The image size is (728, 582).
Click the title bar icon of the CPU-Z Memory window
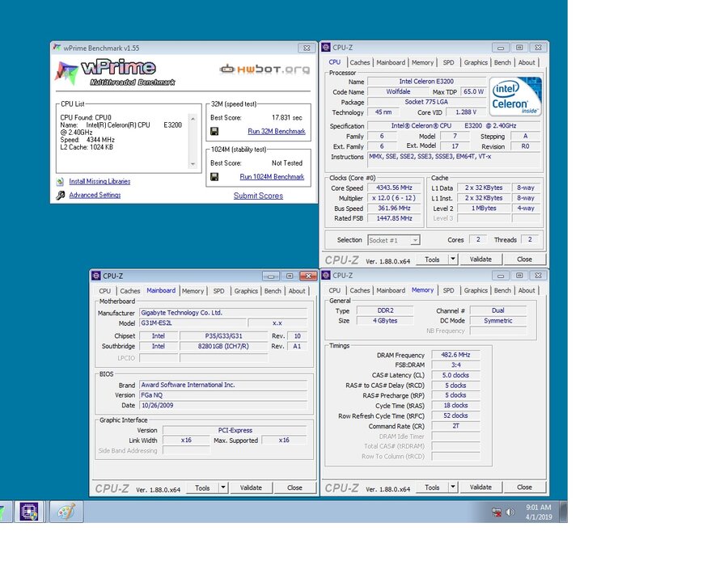(326, 275)
